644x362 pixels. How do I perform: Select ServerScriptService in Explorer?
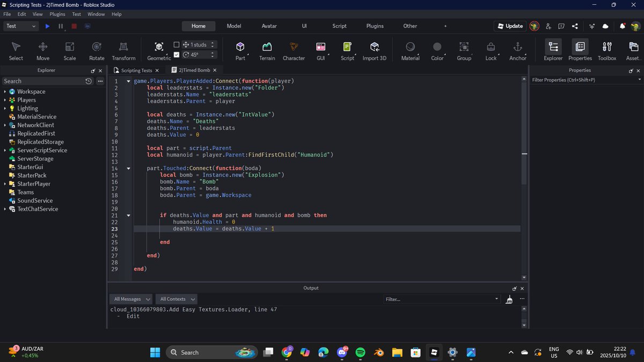point(42,150)
